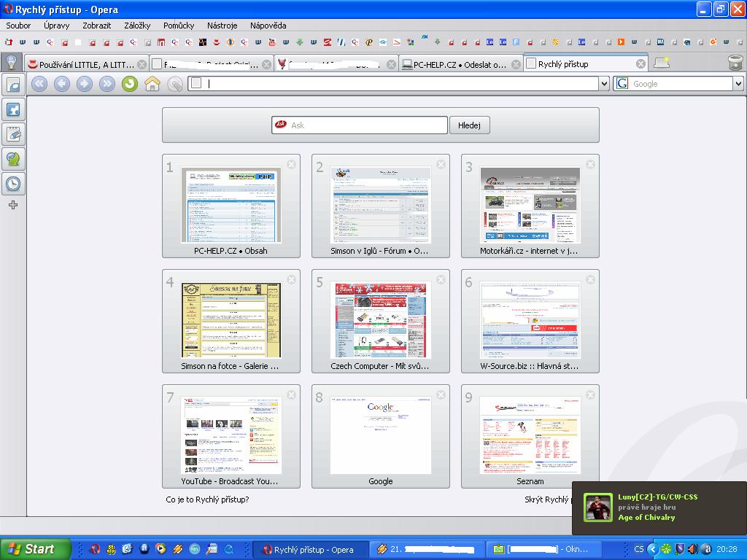747x560 pixels.
Task: Open the Úpravy menu
Action: pyautogui.click(x=57, y=26)
